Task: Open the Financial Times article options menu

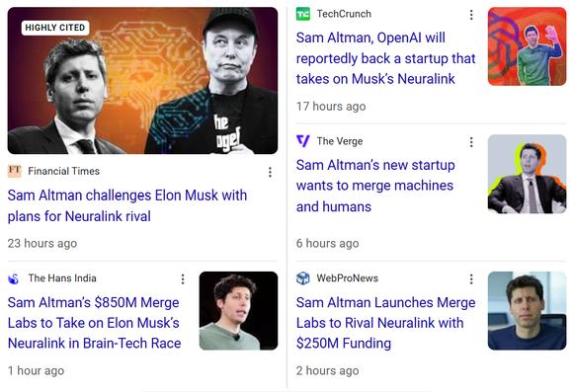Action: 270,172
